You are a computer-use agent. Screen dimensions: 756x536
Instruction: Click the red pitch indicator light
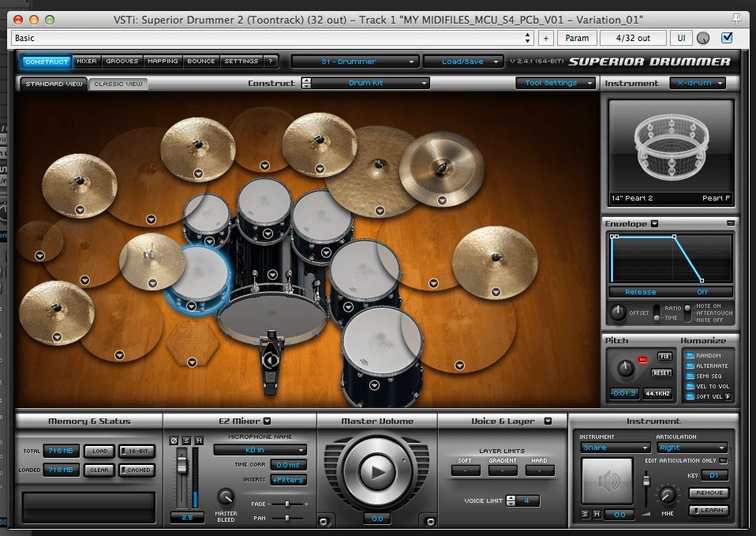pyautogui.click(x=642, y=360)
